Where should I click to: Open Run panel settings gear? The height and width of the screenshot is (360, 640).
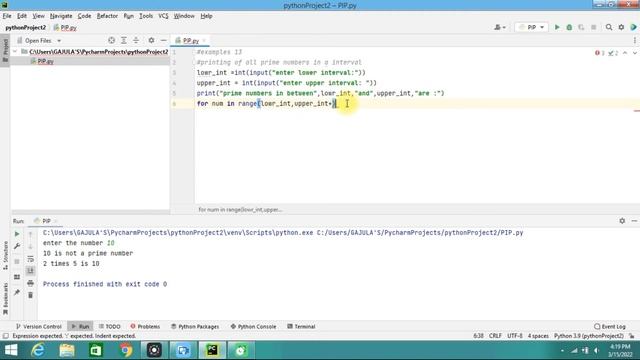(622, 221)
